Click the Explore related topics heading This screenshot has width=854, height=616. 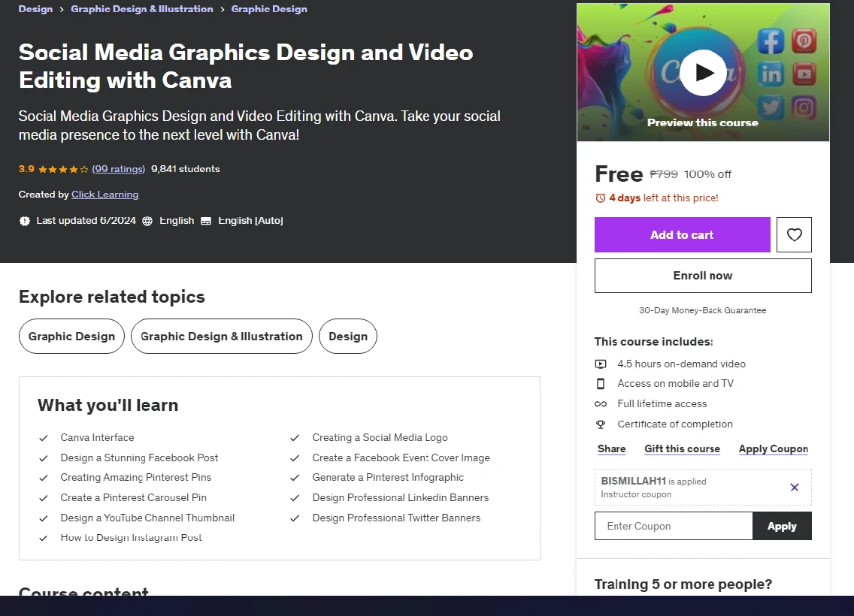click(112, 297)
